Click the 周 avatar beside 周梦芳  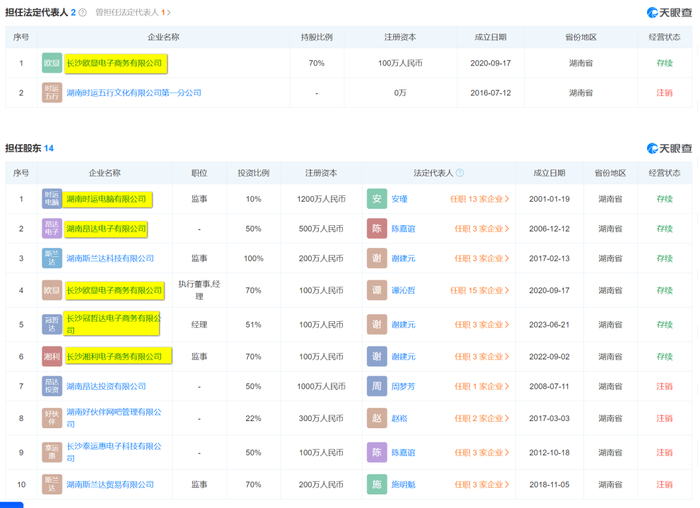point(376,386)
